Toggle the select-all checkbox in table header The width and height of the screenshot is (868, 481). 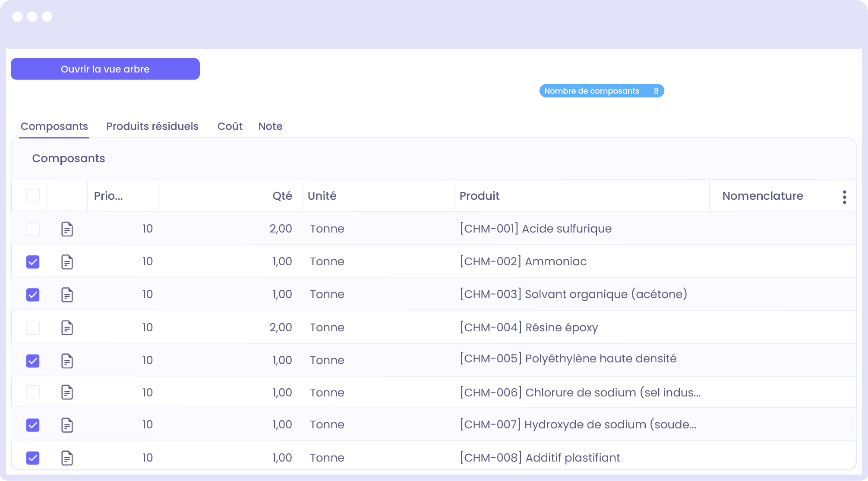[x=33, y=195]
